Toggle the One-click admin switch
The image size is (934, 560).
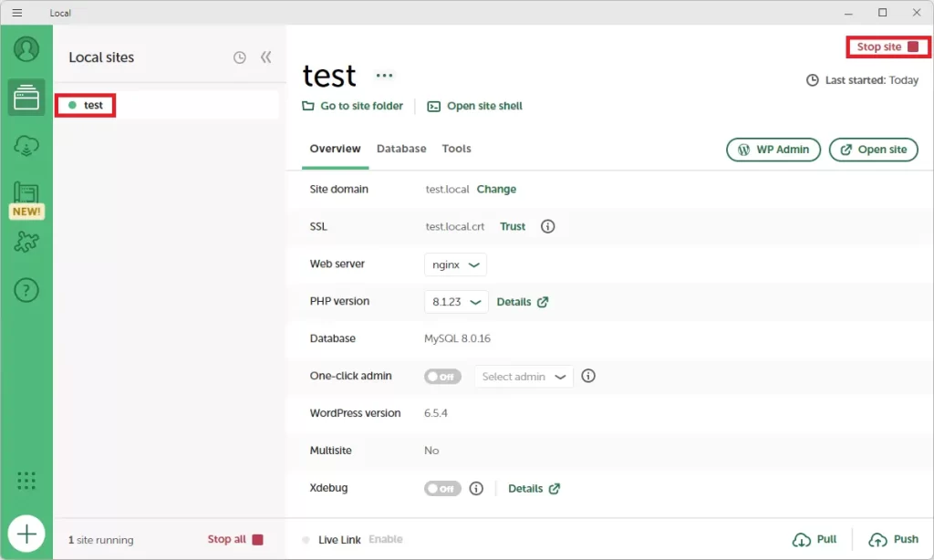(x=442, y=377)
